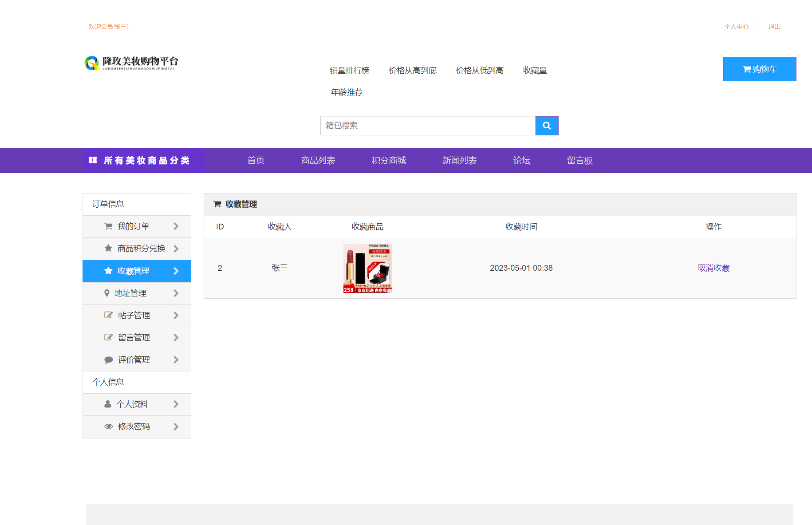Click the comment bubble icon beside 评价管理

coord(108,359)
